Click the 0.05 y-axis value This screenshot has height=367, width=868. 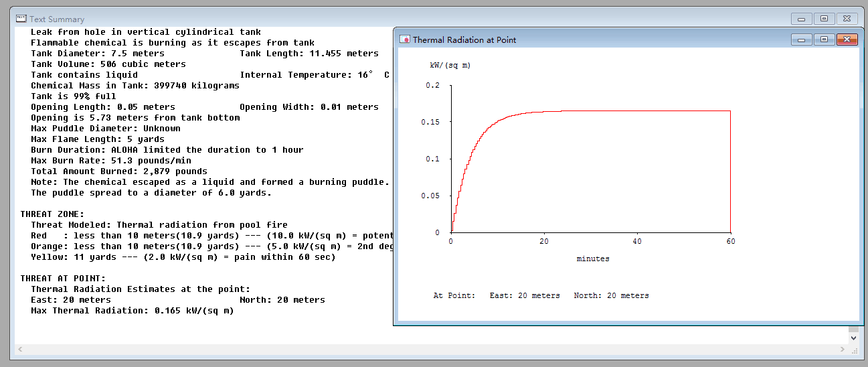(x=430, y=196)
